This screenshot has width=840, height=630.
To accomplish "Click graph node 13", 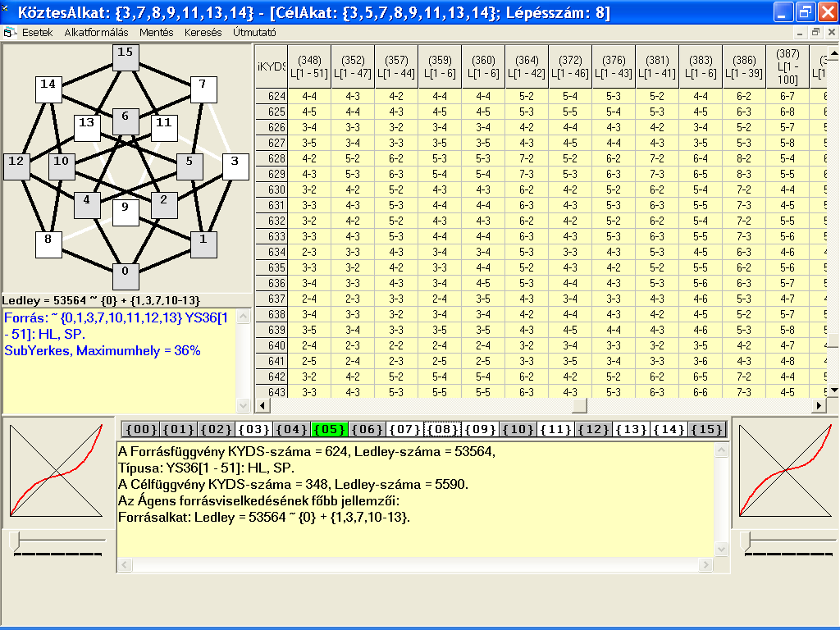I will [x=87, y=128].
